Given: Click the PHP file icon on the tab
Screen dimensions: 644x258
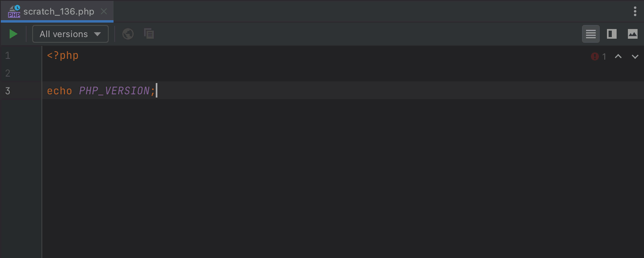Looking at the screenshot, I should click(x=14, y=11).
